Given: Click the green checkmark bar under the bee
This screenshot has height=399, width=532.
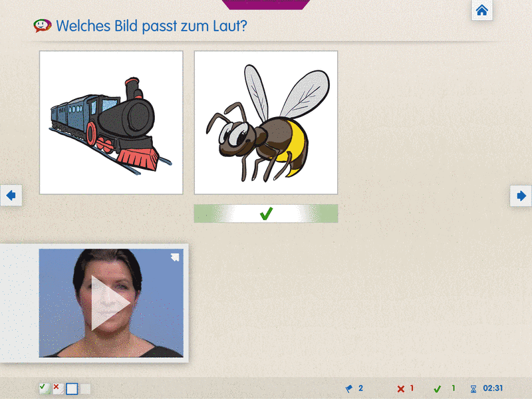Looking at the screenshot, I should coord(266,213).
